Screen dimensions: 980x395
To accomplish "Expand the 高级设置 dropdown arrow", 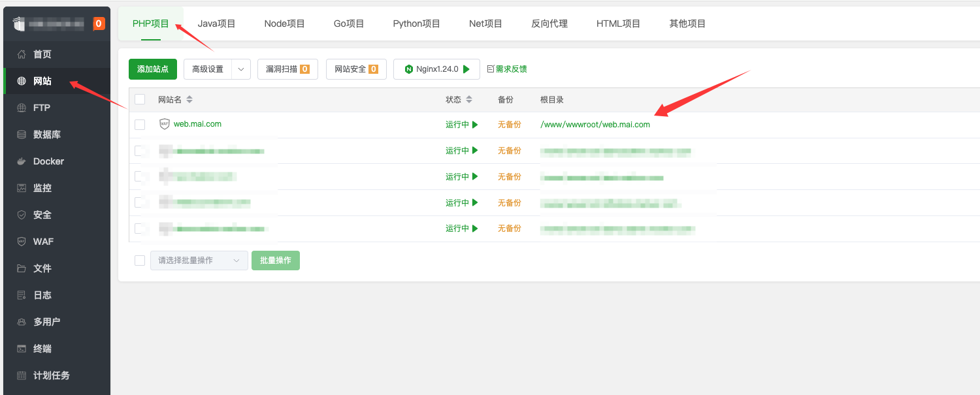I will click(241, 69).
